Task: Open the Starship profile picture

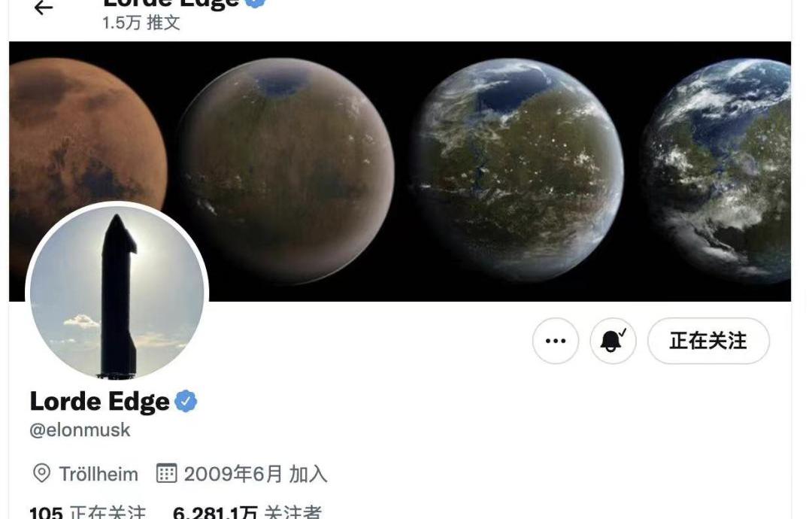Action: (x=117, y=292)
